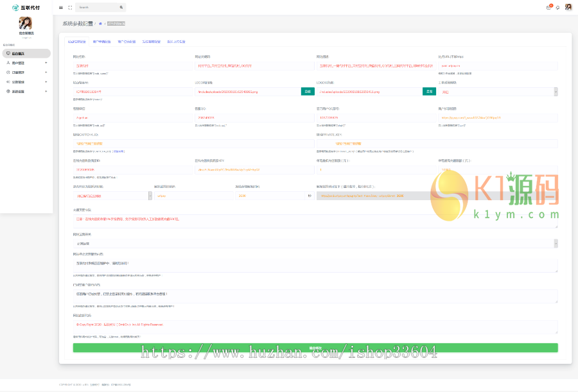This screenshot has height=392, width=578.
Task: Switch to the second settings tab
Action: pyautogui.click(x=101, y=41)
